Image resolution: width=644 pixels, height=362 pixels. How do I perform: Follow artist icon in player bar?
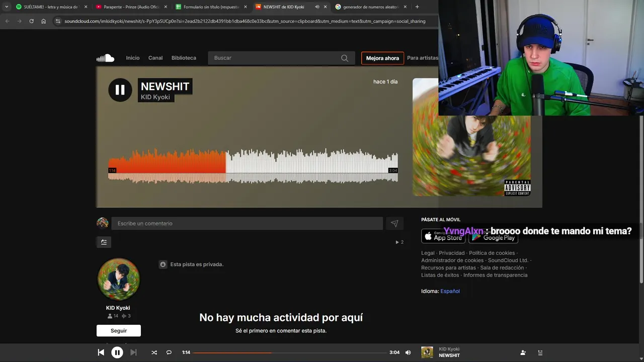(x=523, y=353)
